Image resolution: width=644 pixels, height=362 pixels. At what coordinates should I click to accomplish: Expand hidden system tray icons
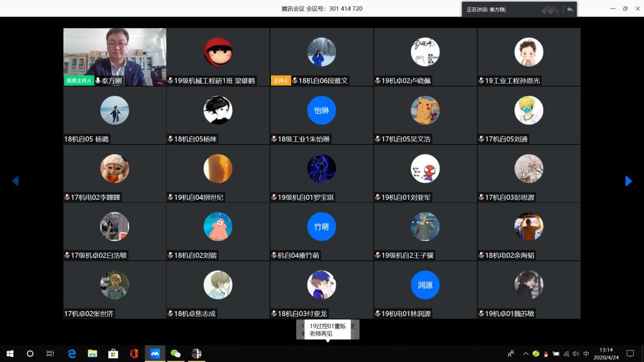coord(525,353)
